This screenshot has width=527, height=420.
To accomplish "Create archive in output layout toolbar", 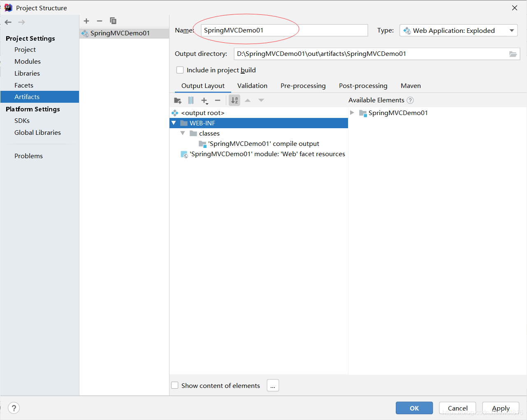I will (191, 100).
